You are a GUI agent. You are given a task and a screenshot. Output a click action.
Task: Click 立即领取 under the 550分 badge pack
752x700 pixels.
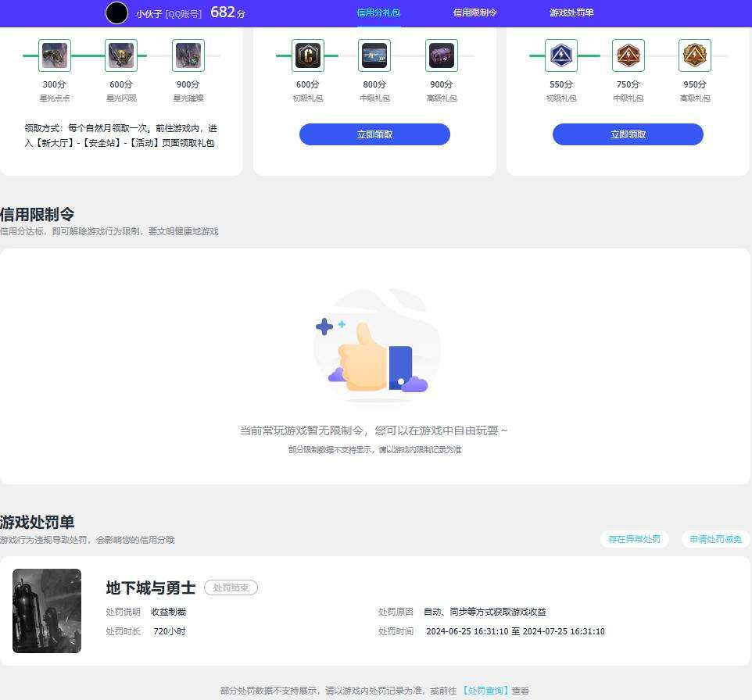628,134
